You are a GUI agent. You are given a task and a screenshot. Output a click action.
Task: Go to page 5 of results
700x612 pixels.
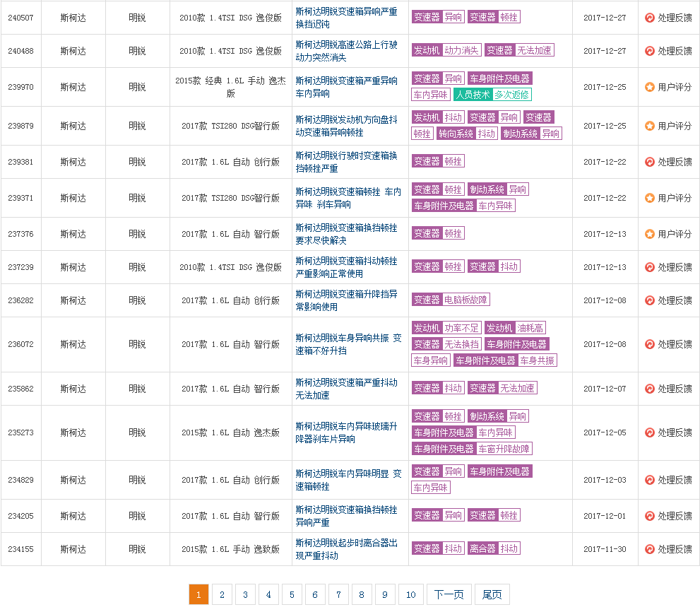click(292, 594)
